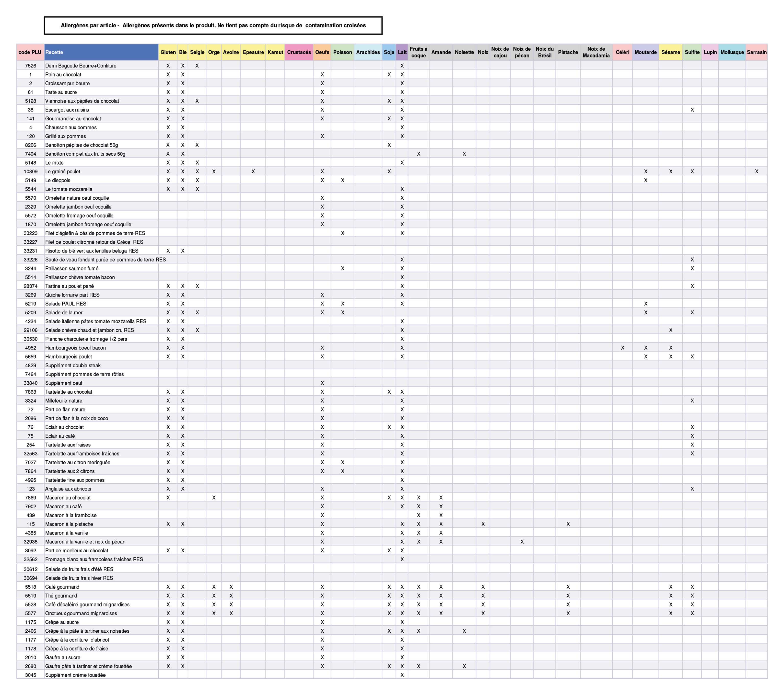784x695 pixels.
Task: Click the 'Pistache' column header
Action: tap(568, 52)
